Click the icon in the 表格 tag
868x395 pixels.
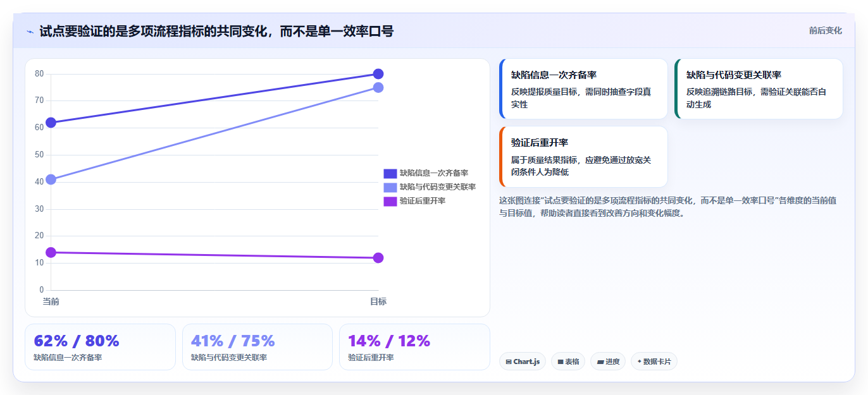(x=561, y=362)
